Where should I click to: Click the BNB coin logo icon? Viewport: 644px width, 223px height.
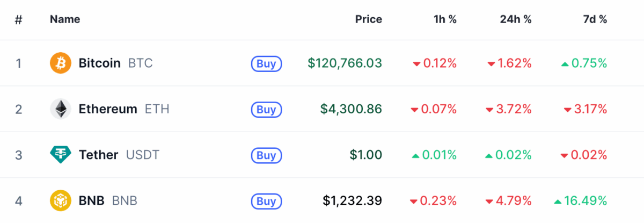(61, 201)
